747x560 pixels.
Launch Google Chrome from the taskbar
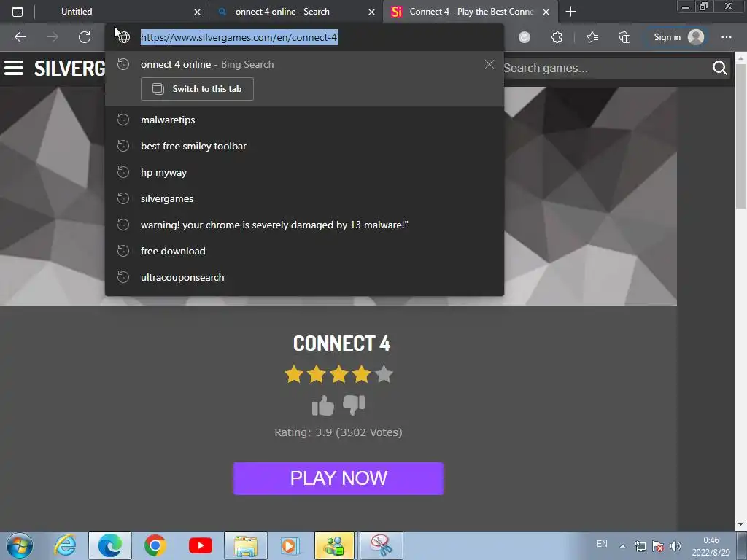[x=155, y=545]
